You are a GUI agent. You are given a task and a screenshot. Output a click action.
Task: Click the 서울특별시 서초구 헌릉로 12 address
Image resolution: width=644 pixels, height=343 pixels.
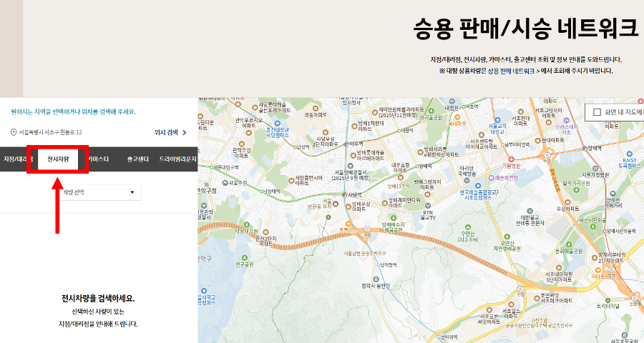click(x=50, y=132)
